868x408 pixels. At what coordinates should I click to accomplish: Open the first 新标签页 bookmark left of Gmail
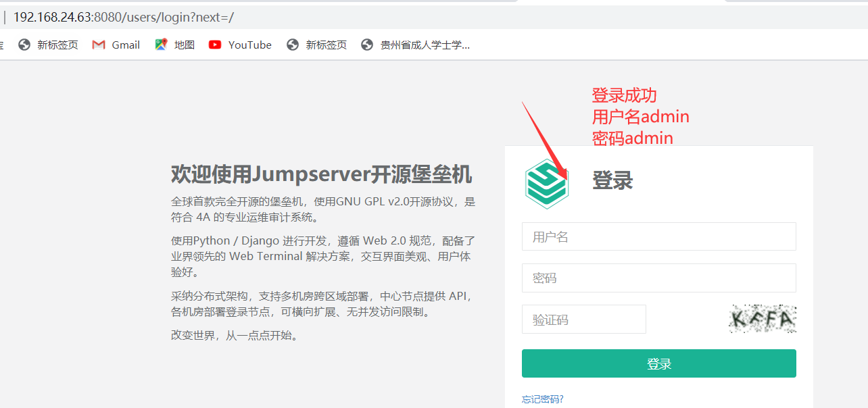pyautogui.click(x=48, y=45)
